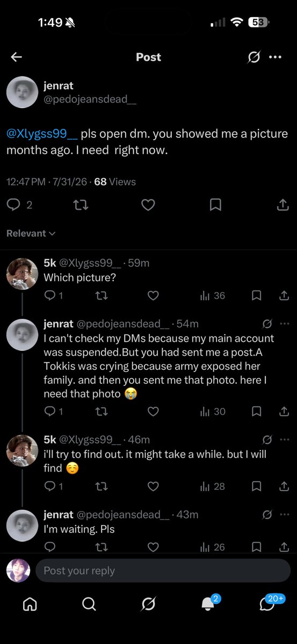Open the three-dot menu in the header
The width and height of the screenshot is (297, 644).
[x=275, y=57]
